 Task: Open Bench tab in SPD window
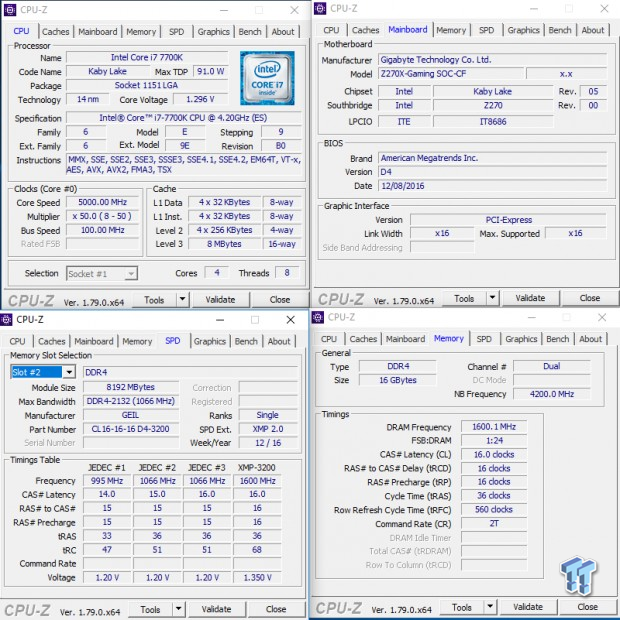coord(246,341)
